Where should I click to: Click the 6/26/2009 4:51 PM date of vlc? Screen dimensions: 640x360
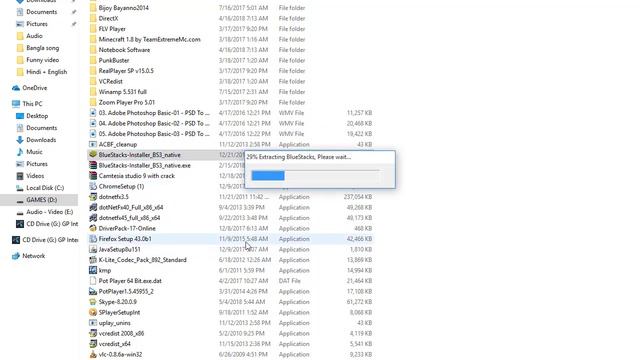[x=243, y=354]
